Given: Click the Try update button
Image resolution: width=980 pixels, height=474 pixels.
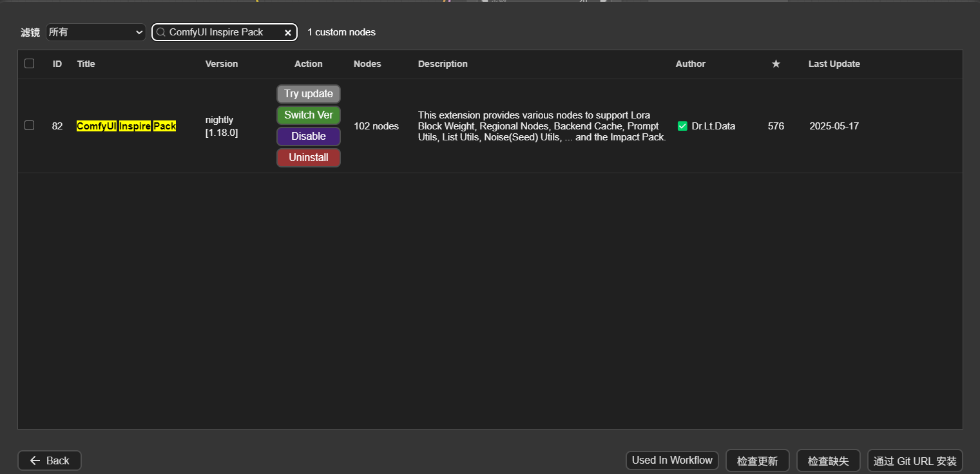Looking at the screenshot, I should click(x=309, y=94).
